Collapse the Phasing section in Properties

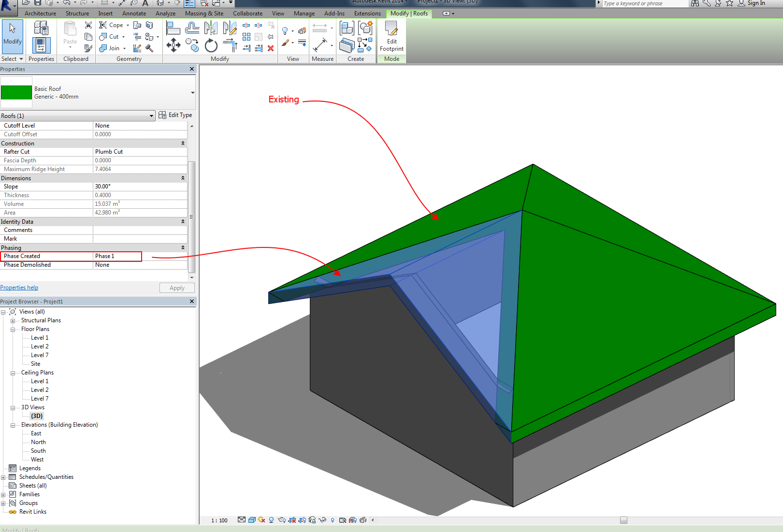tap(183, 247)
